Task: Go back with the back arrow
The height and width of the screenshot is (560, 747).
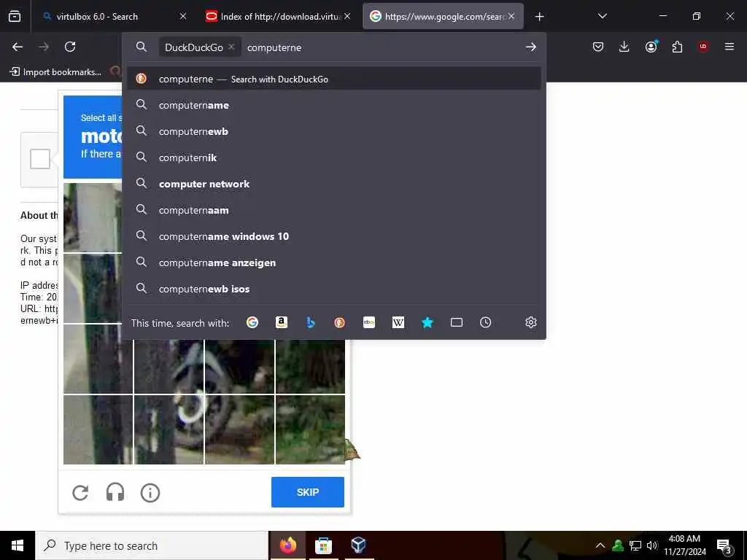Action: click(18, 47)
